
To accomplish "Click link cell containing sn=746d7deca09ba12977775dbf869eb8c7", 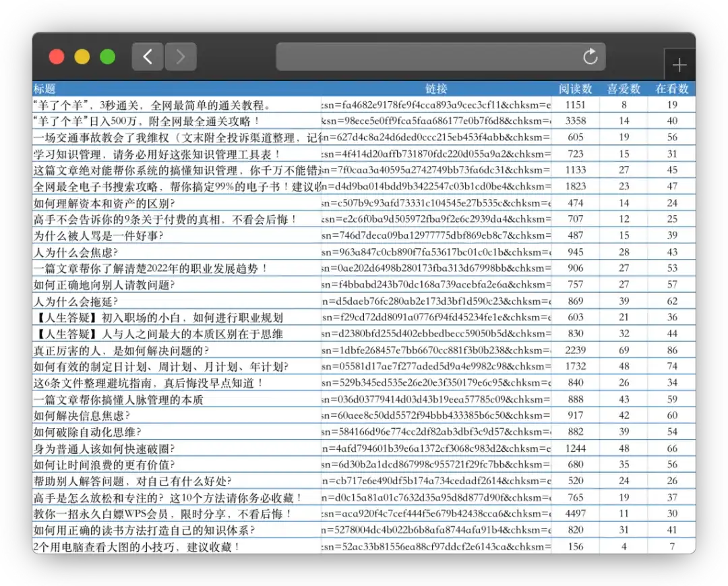I will pos(436,235).
